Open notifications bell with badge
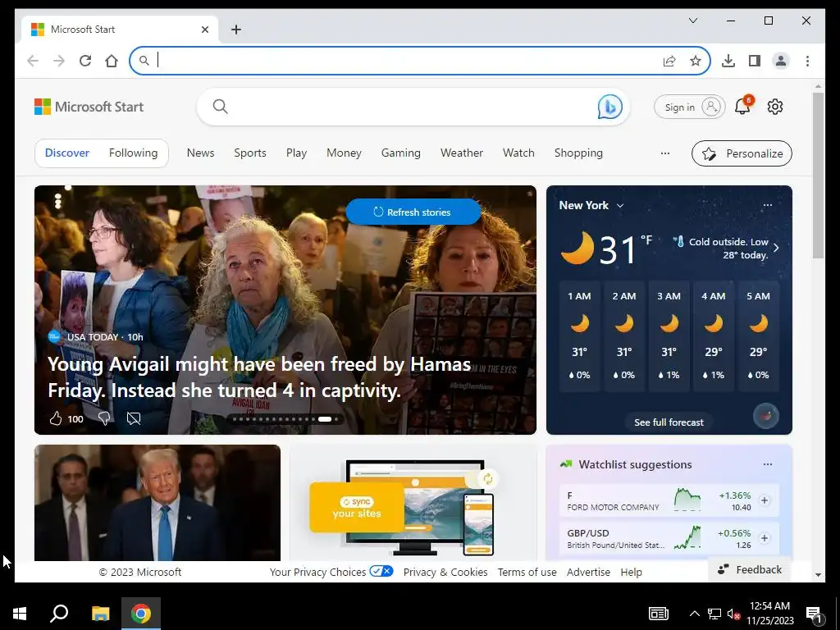 click(743, 106)
